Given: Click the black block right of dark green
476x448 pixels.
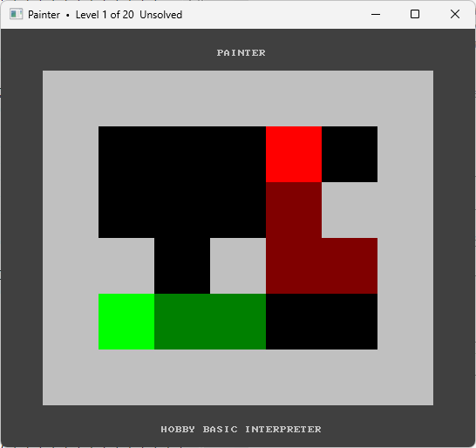Looking at the screenshot, I should click(322, 322).
